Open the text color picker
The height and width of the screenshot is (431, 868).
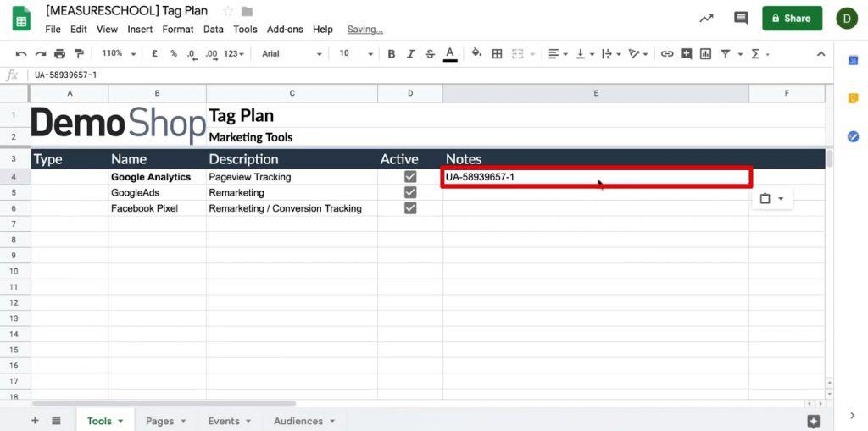pyautogui.click(x=450, y=53)
